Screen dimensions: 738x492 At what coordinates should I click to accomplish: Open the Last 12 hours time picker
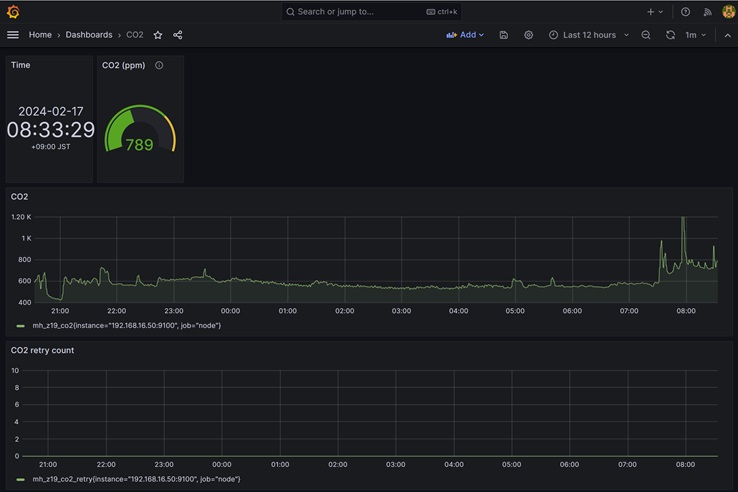(589, 35)
